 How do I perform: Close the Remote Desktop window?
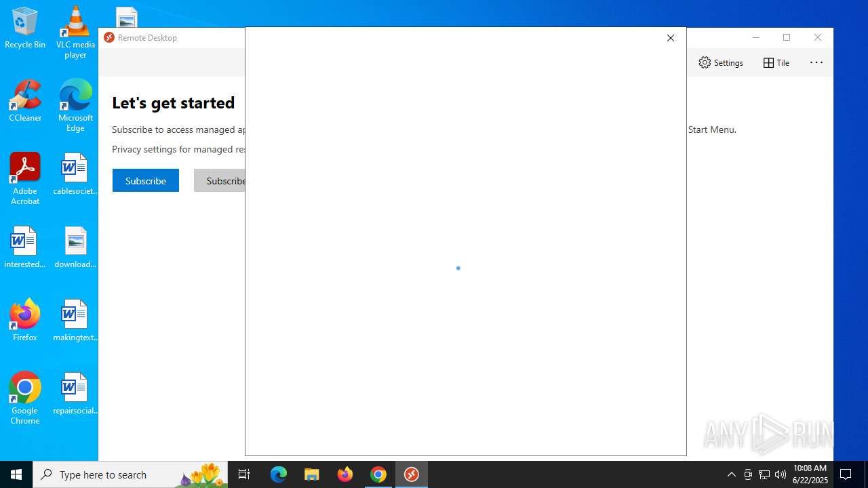[818, 37]
